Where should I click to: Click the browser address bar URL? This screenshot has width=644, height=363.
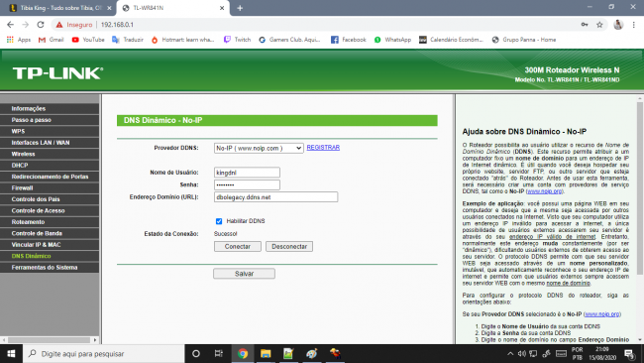pyautogui.click(x=117, y=25)
